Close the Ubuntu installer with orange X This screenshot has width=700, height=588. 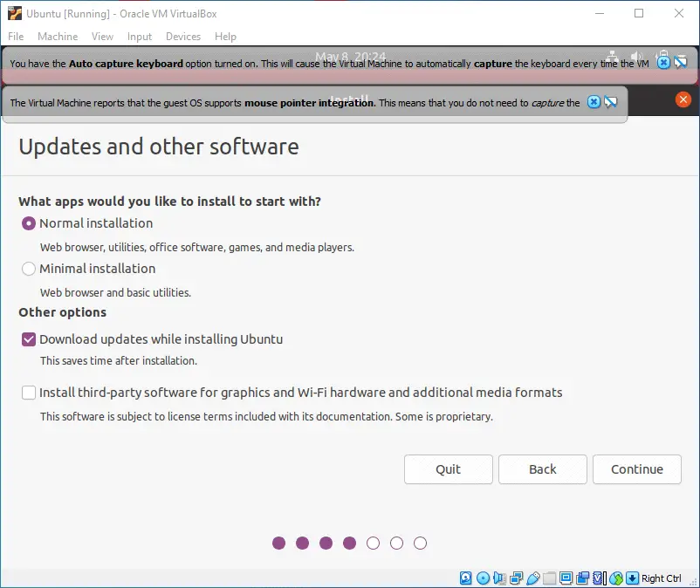click(x=683, y=99)
